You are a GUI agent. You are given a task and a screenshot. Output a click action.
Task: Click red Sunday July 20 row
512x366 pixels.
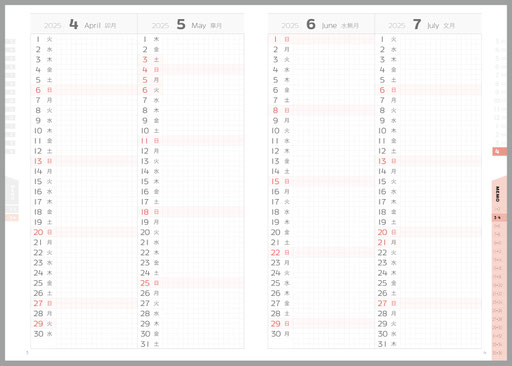[x=428, y=232]
